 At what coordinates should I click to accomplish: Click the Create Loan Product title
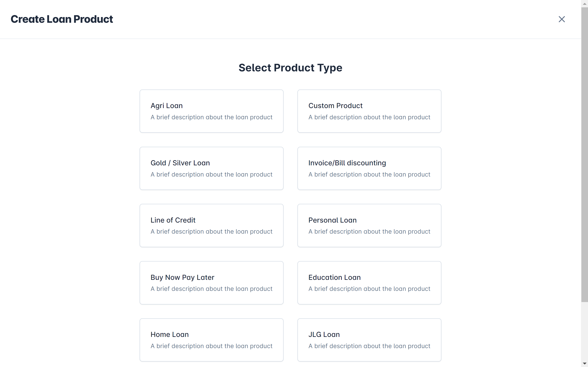point(62,19)
